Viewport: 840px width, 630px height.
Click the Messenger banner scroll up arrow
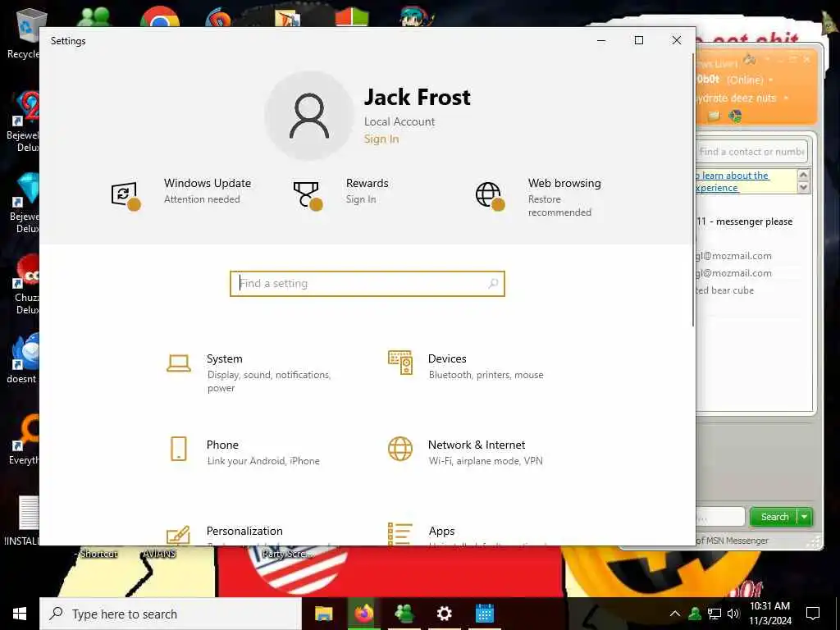[803, 175]
